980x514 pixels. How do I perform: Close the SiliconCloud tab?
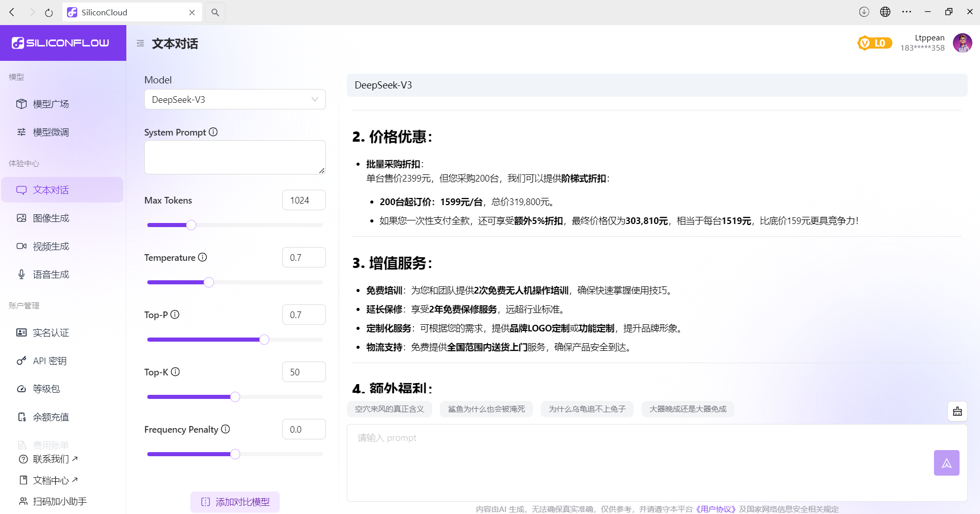tap(192, 12)
